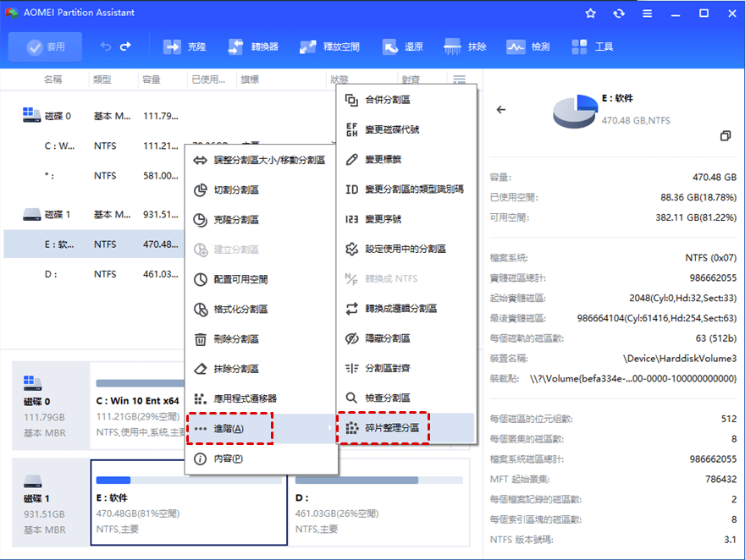The image size is (745, 560).
Task: Open the 還原 restore tool
Action: (x=402, y=47)
